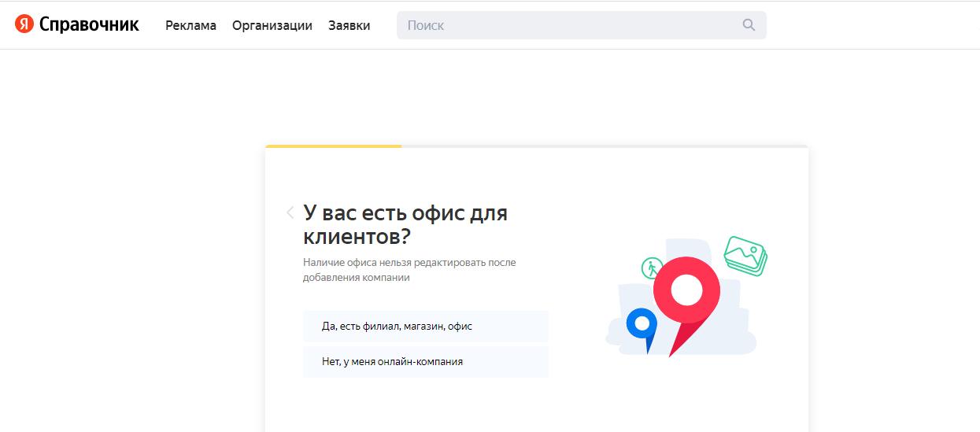Image resolution: width=980 pixels, height=432 pixels.
Task: Click the magnifier search icon
Action: tap(749, 25)
